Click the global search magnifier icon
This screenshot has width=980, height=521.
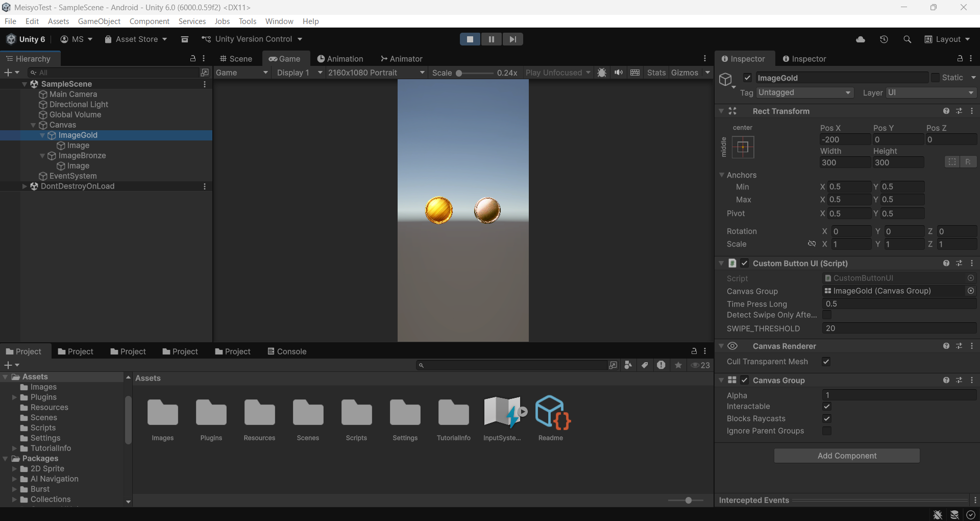907,39
